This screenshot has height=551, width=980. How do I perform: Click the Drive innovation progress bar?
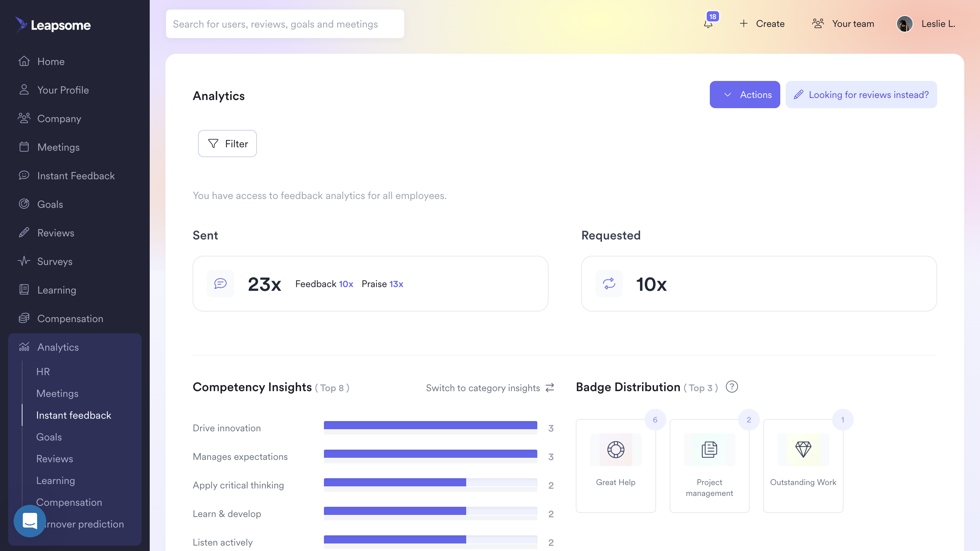click(x=430, y=425)
